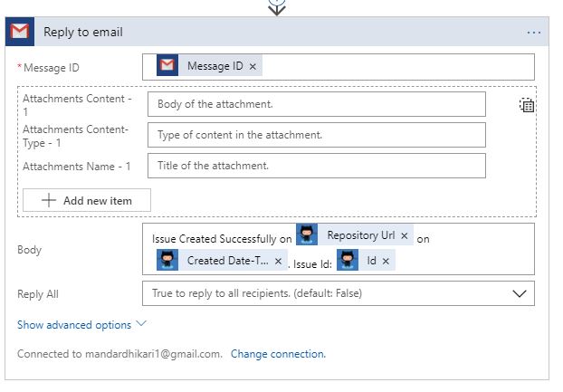
Task: Switch attachments to input entire array icon
Action: [527, 105]
